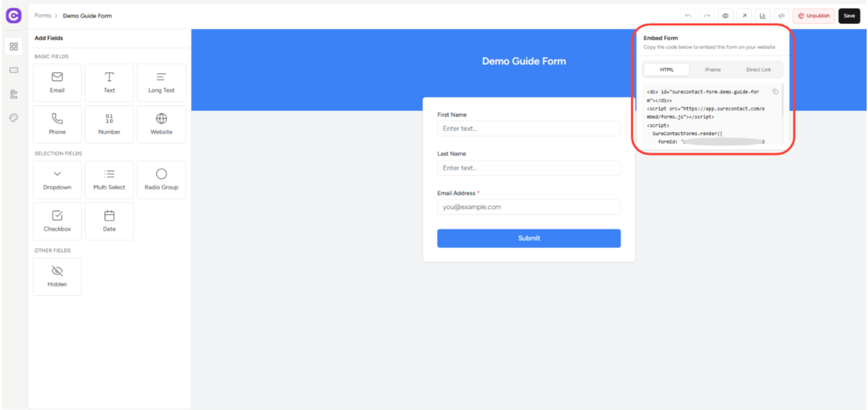
Task: Open the form preview eye icon
Action: pyautogui.click(x=726, y=16)
